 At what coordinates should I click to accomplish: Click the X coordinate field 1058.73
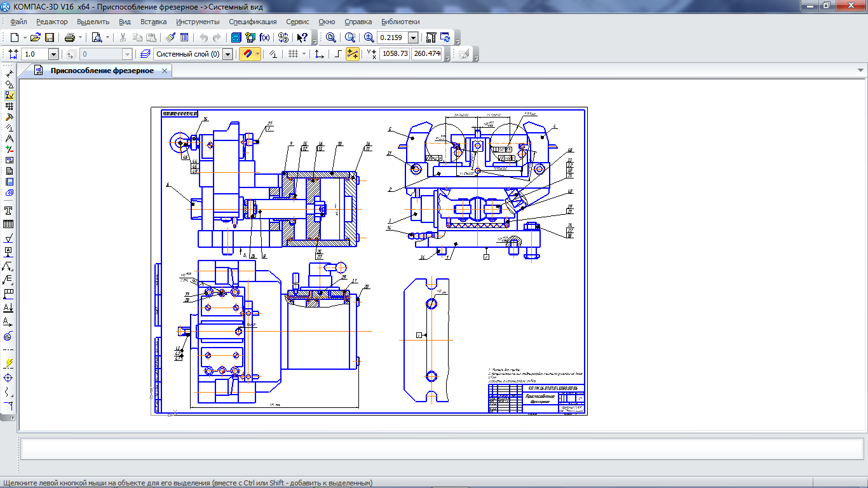coord(395,54)
